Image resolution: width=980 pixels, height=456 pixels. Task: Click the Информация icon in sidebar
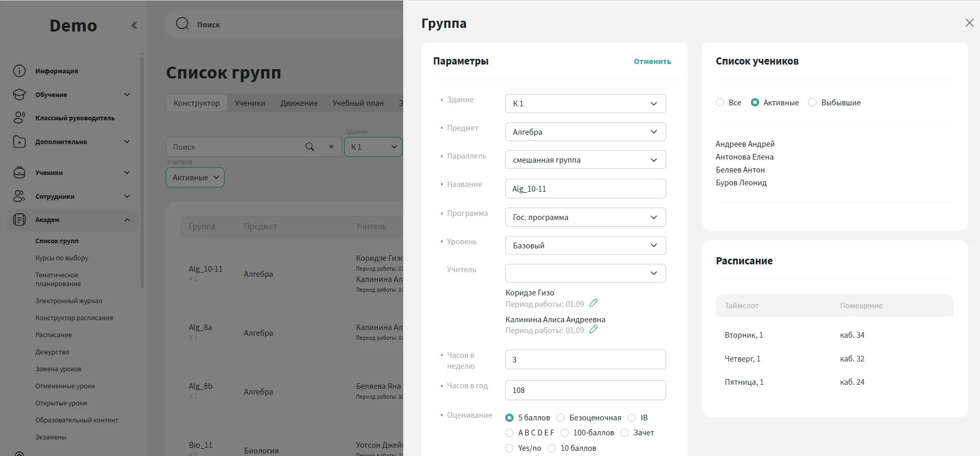19,71
